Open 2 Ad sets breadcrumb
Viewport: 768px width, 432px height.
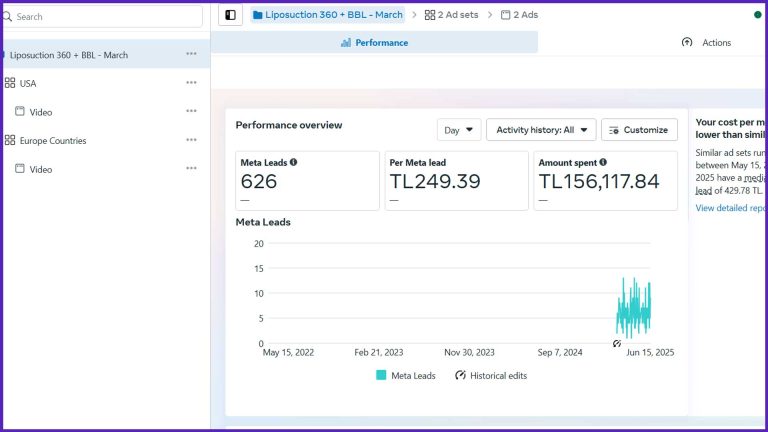click(x=452, y=15)
